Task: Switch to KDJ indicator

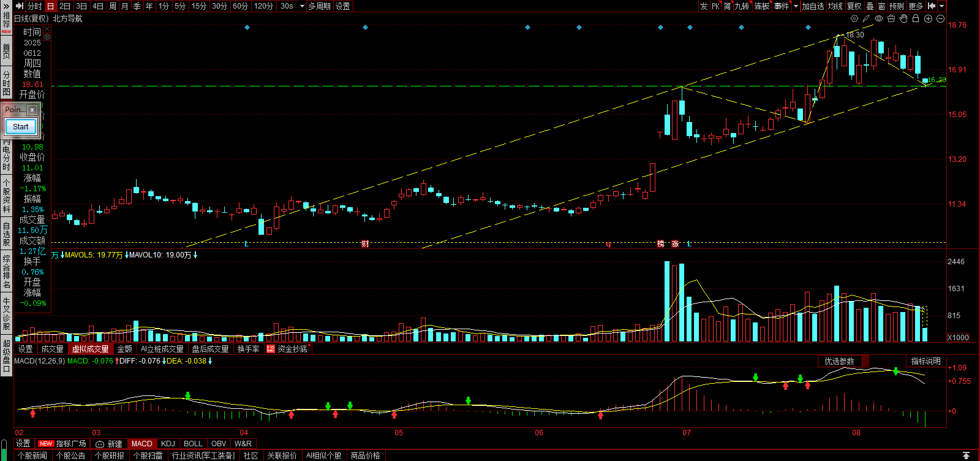Action: [168, 444]
